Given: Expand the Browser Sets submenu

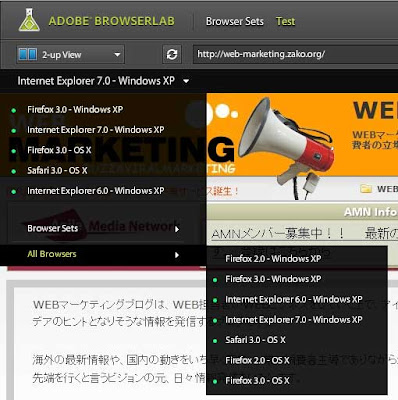Looking at the screenshot, I should [x=103, y=229].
